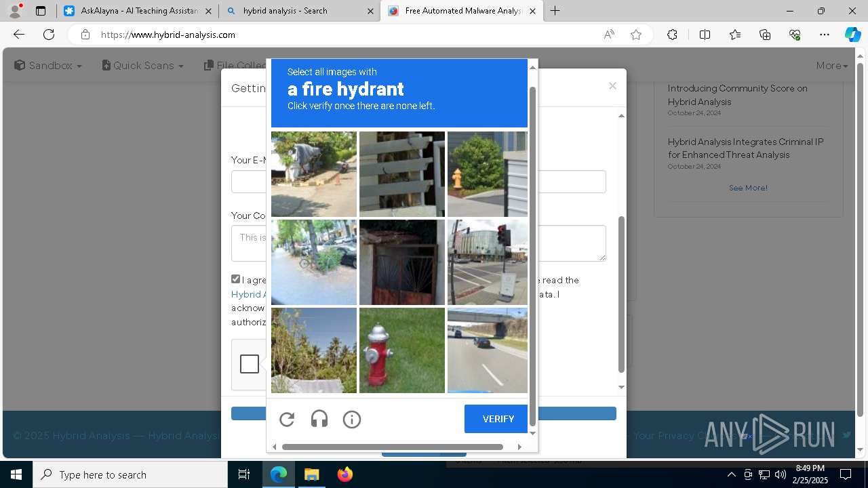Viewport: 868px width, 488px height.
Task: Go back to previous page
Action: tap(19, 35)
